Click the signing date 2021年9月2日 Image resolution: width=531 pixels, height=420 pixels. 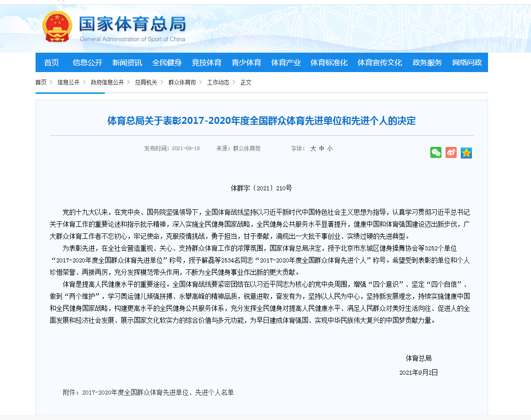click(x=419, y=372)
